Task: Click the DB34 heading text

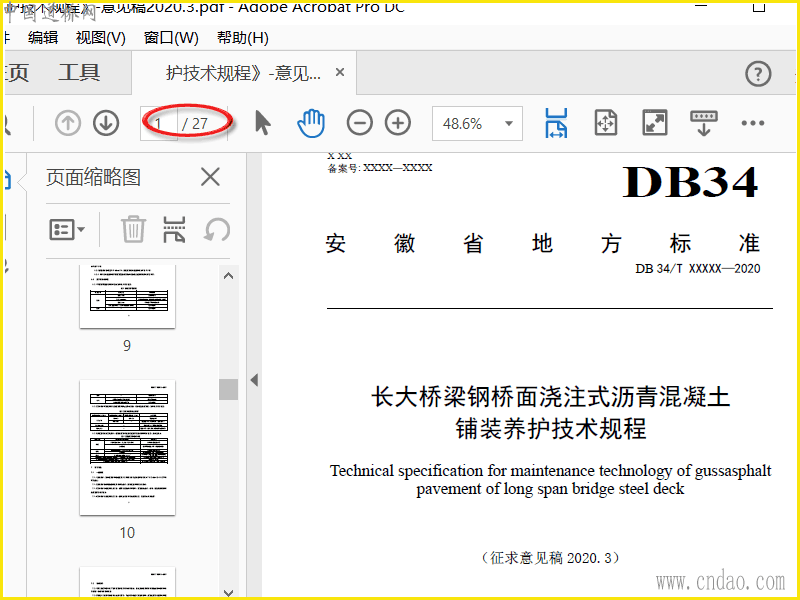Action: 690,182
